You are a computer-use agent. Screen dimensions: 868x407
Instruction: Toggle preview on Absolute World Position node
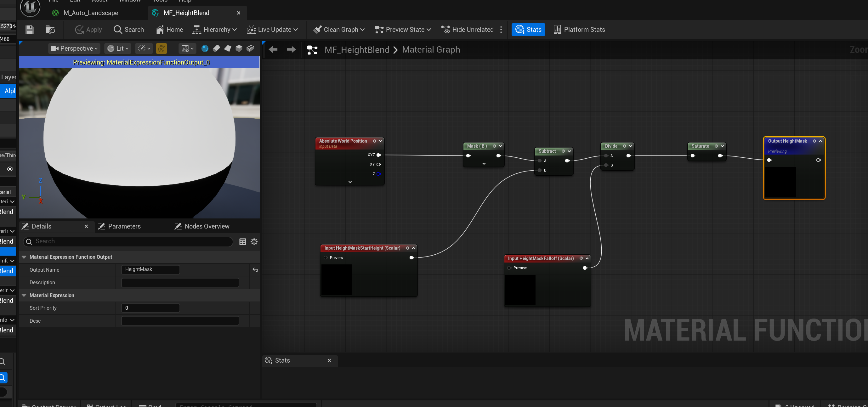click(374, 141)
